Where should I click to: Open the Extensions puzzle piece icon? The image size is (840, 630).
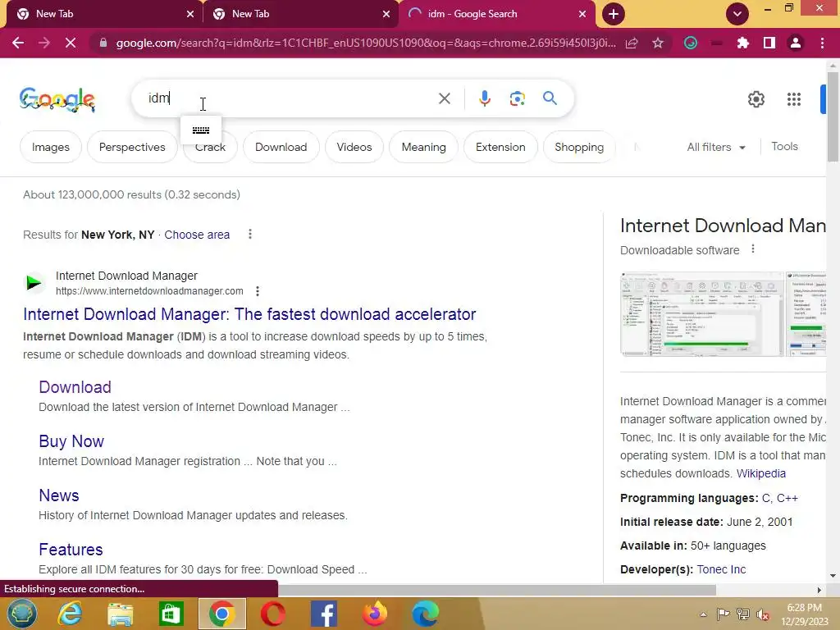(x=742, y=43)
